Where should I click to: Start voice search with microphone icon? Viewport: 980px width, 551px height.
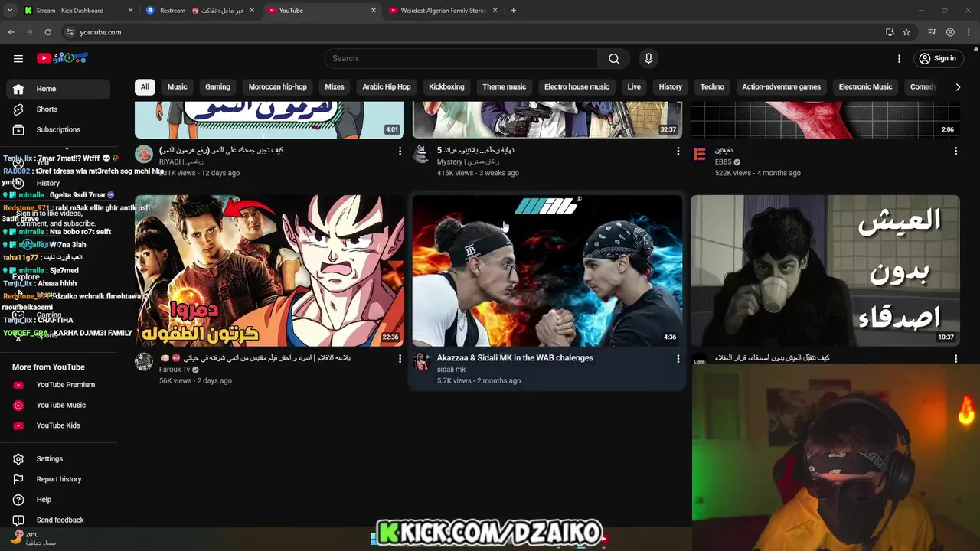click(x=648, y=58)
